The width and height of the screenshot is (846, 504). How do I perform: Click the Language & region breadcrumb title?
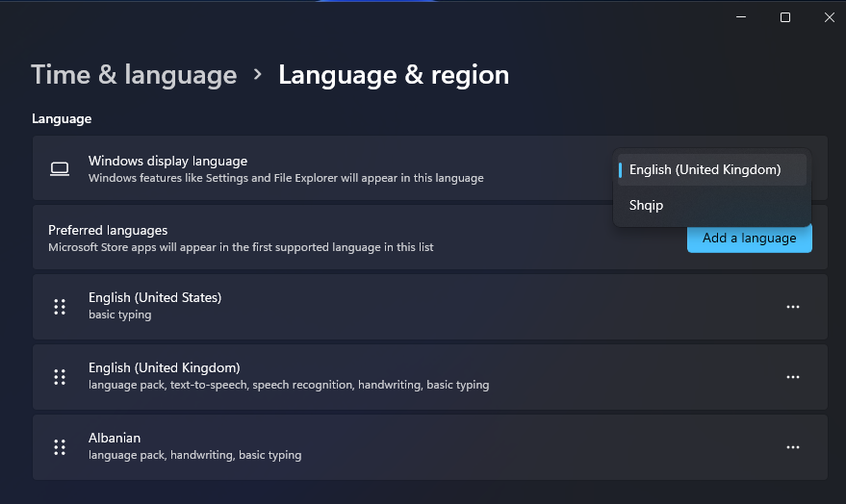coord(394,75)
